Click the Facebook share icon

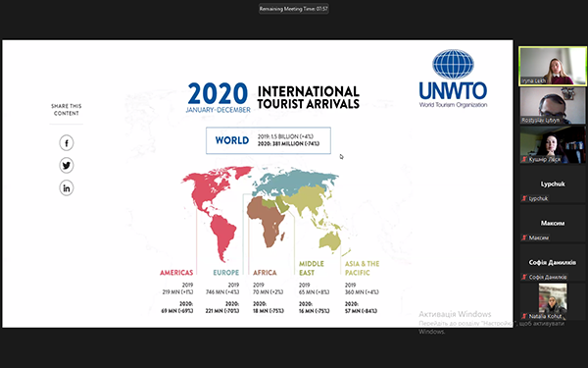pyautogui.click(x=67, y=143)
